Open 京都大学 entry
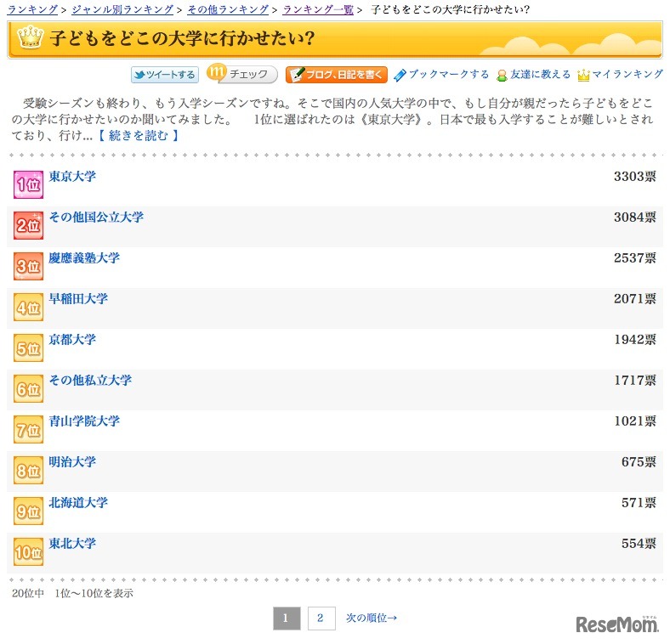Screen dimensions: 670x644 [72, 340]
